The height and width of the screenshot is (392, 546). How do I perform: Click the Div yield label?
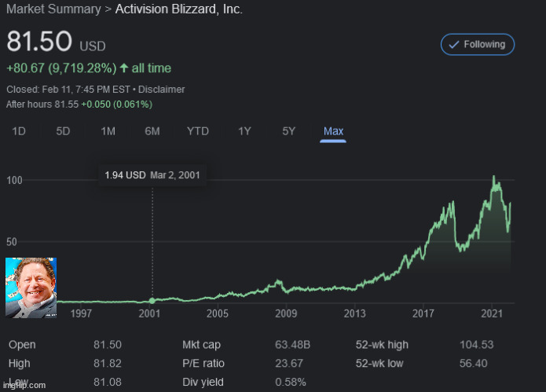point(203,383)
